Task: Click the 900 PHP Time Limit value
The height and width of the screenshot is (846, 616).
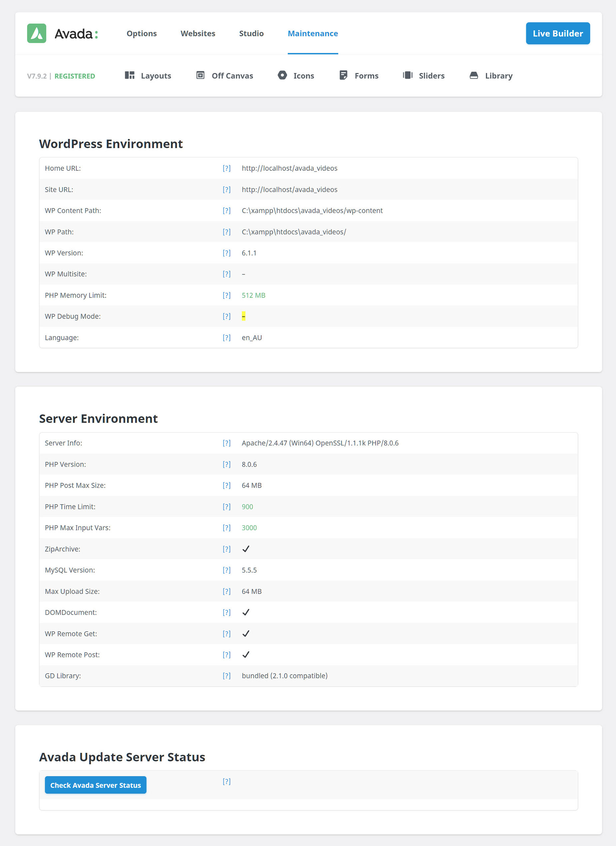Action: tap(247, 506)
